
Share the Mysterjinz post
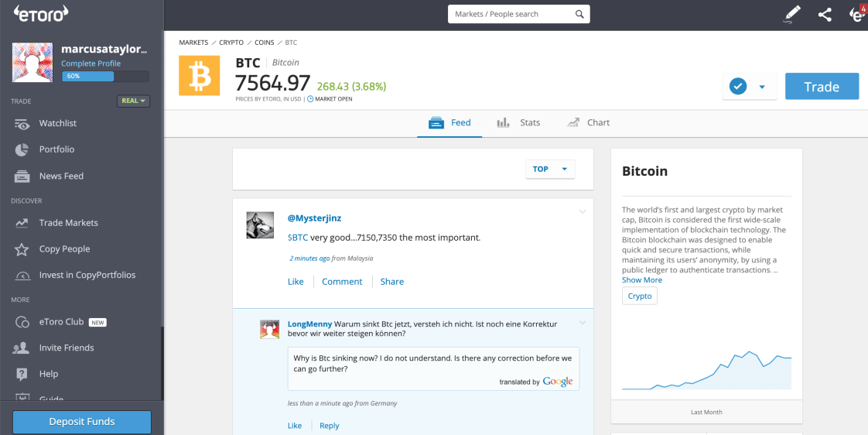tap(392, 282)
